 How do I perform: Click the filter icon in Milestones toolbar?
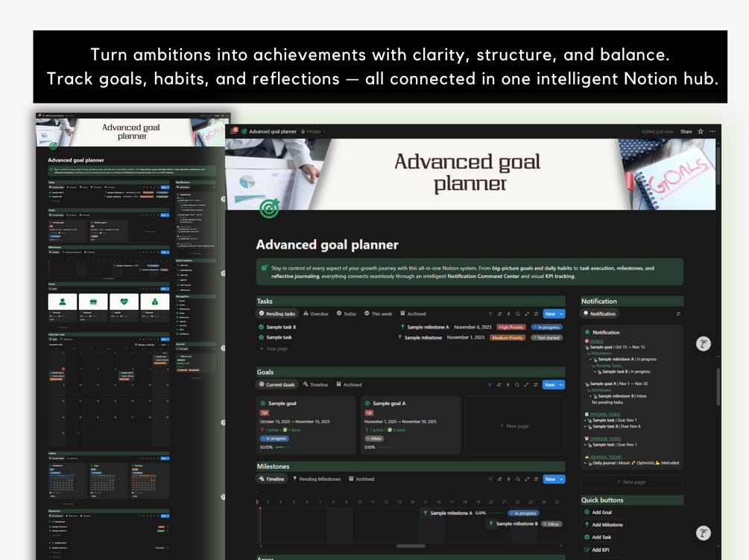(x=490, y=479)
